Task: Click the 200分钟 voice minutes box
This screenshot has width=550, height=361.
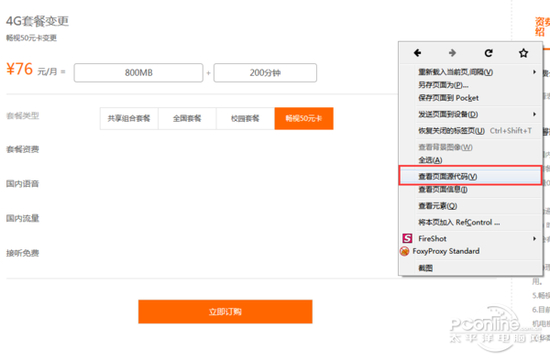Action: tap(265, 73)
